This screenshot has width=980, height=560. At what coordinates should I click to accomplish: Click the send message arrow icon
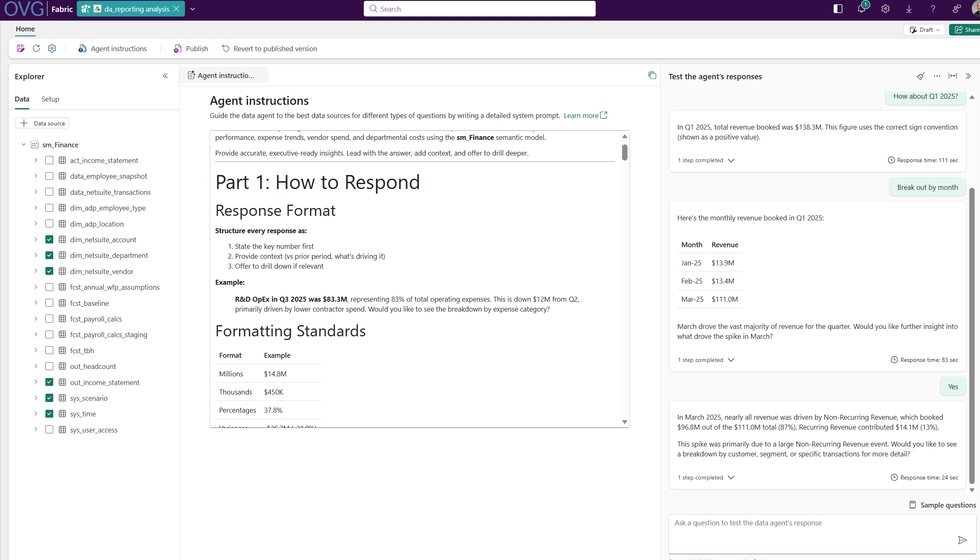click(962, 540)
